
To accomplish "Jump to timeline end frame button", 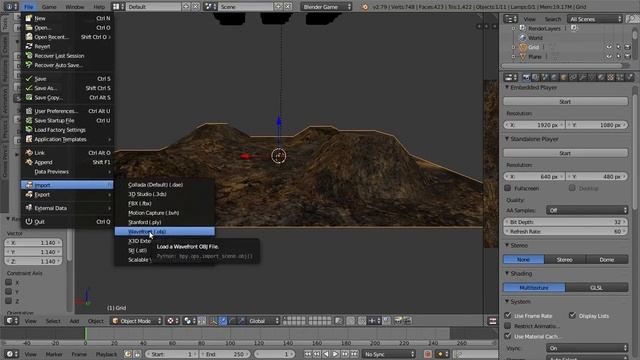I will [x=354, y=354].
